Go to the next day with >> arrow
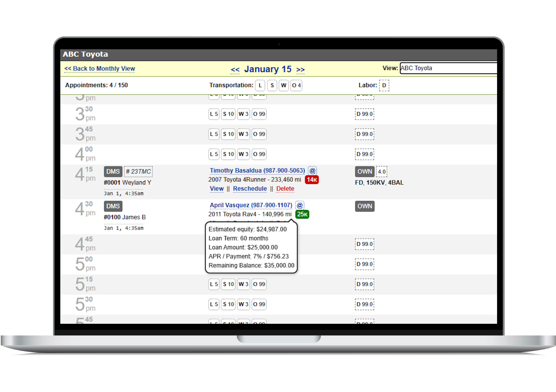Screen dimensions: 556x392 point(300,70)
